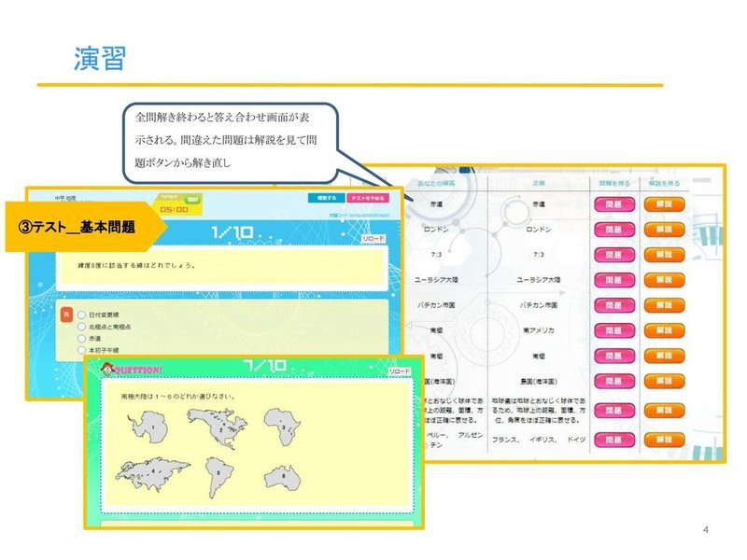Select the 日付変更線 radio option
The width and height of the screenshot is (747, 560).
tap(81, 315)
